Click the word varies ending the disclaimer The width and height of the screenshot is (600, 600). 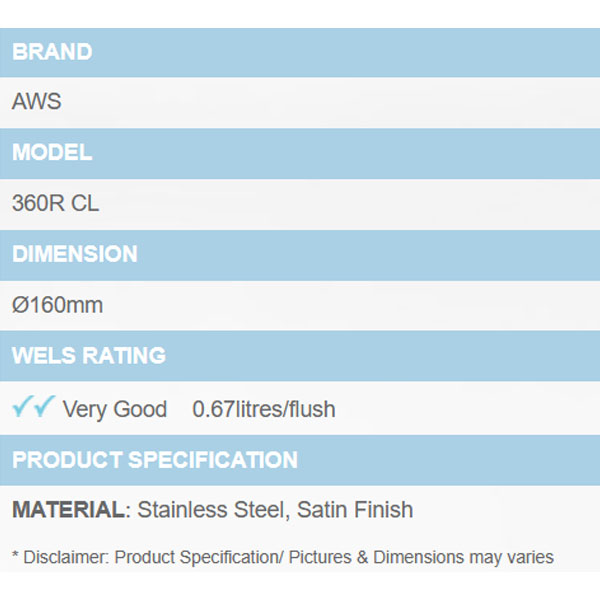(530, 557)
